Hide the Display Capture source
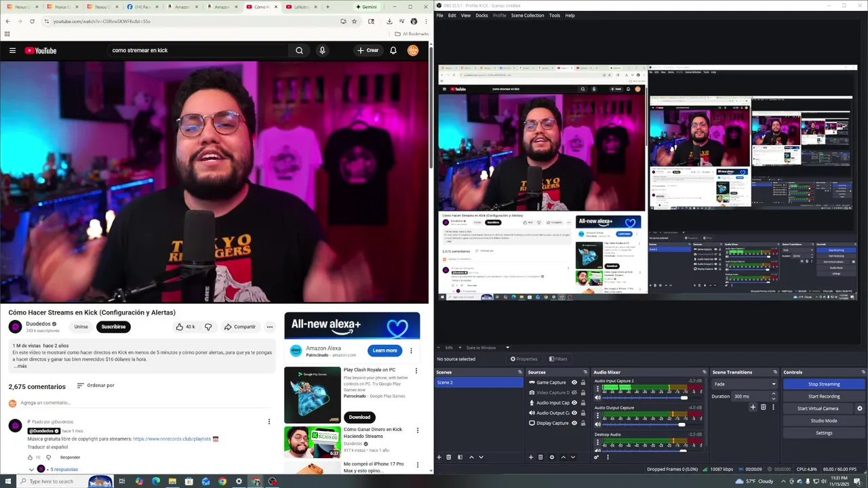This screenshot has height=488, width=868. (574, 423)
